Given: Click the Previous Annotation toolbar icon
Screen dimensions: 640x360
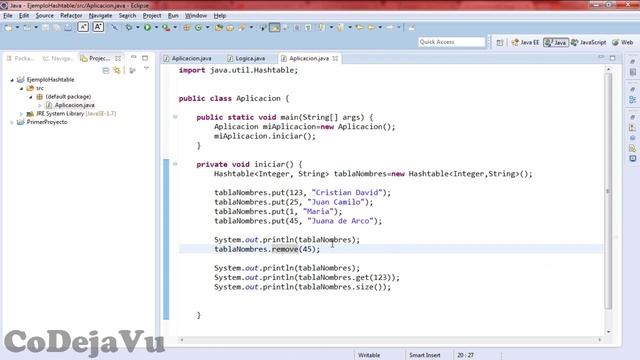Looking at the screenshot, I should (340, 27).
